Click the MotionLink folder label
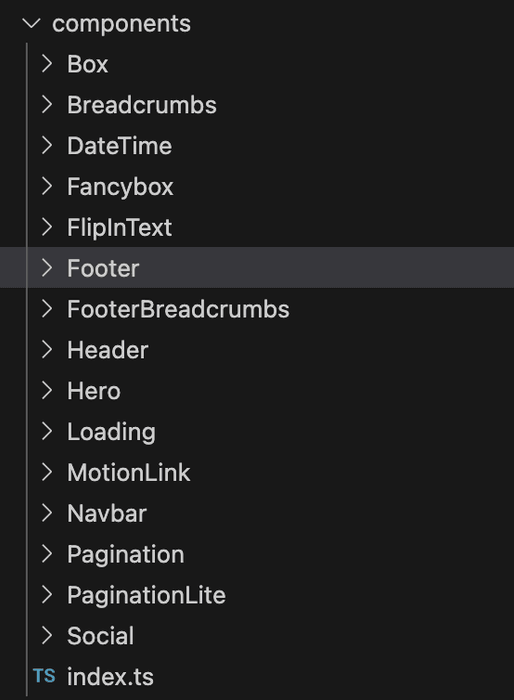 (x=129, y=472)
